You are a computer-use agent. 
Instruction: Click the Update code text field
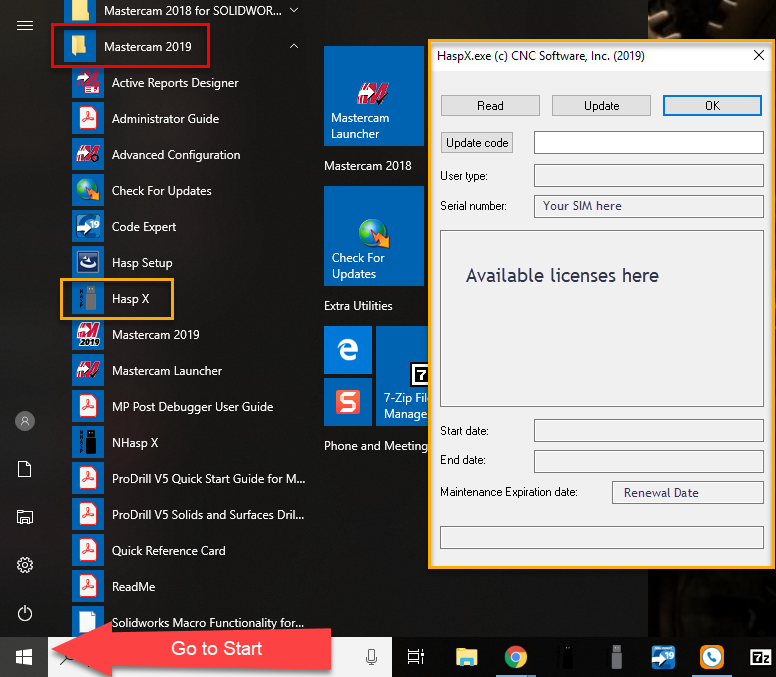(648, 143)
